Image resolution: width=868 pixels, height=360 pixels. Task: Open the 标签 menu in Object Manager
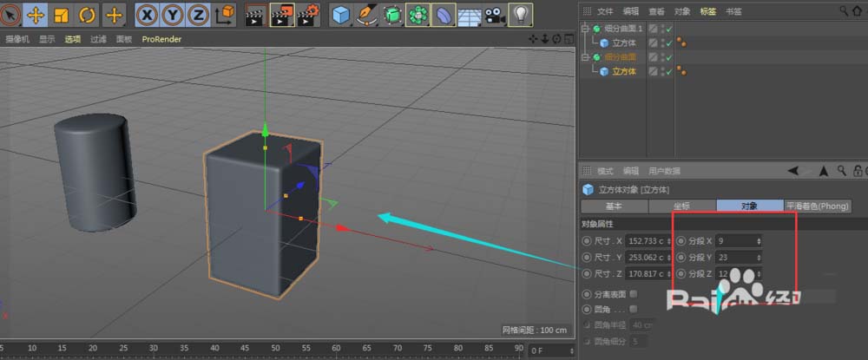click(x=707, y=11)
